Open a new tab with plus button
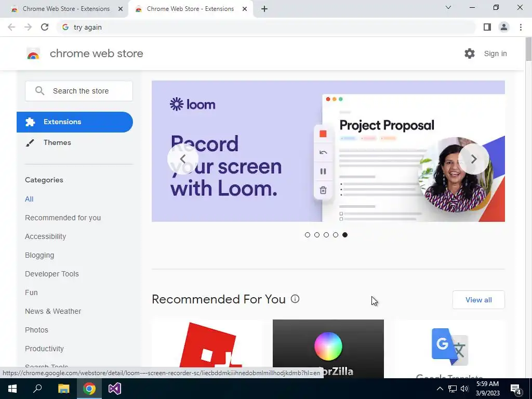The image size is (532, 399). 264,9
